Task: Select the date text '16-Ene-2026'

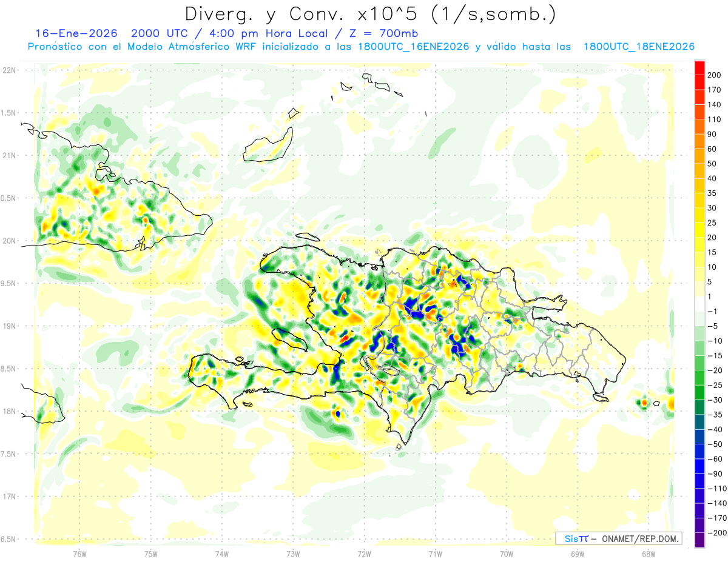Action: (x=75, y=33)
